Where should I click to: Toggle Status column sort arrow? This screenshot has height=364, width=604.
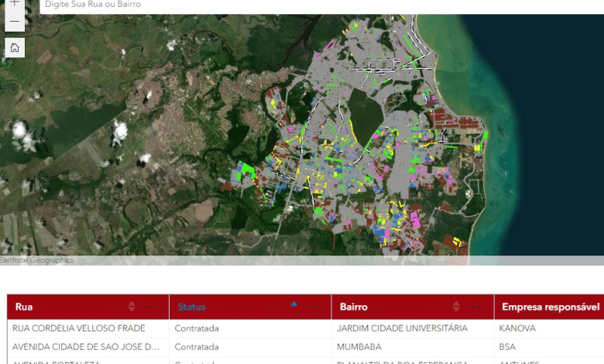click(x=293, y=305)
